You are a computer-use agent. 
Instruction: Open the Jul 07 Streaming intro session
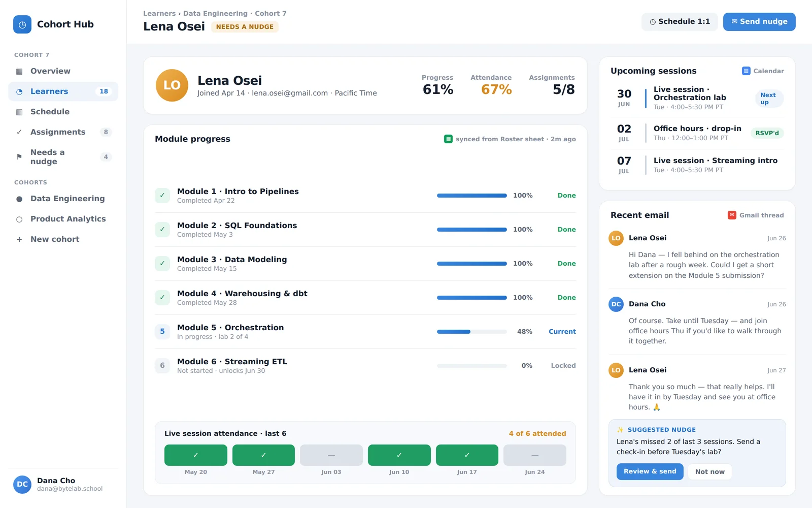[x=697, y=165]
